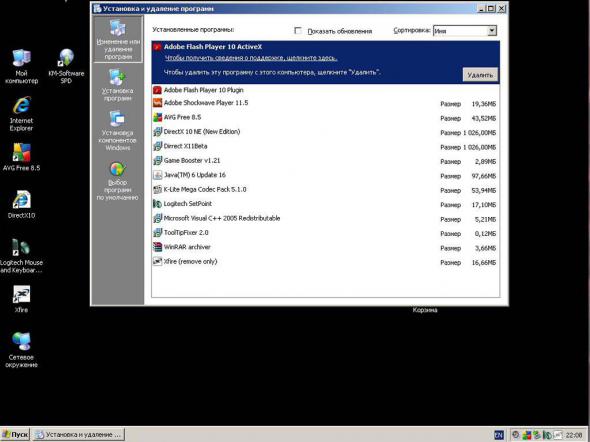The image size is (590, 442).
Task: Select Microsoft Visual C++ 2005 Redistributable row
Action: [x=325, y=219]
